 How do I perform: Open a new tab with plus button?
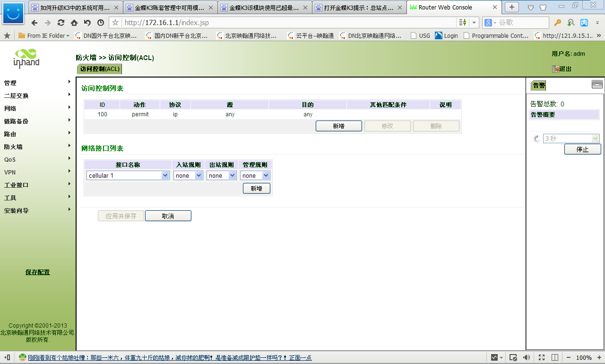coord(511,7)
